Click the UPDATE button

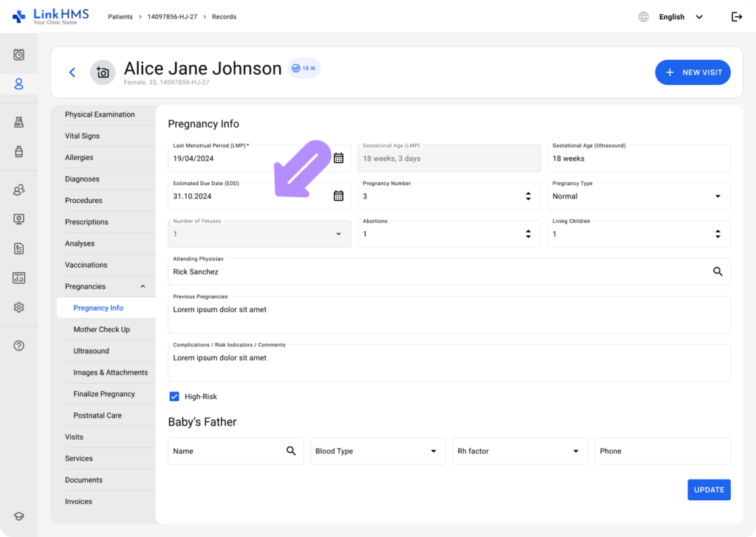(709, 490)
